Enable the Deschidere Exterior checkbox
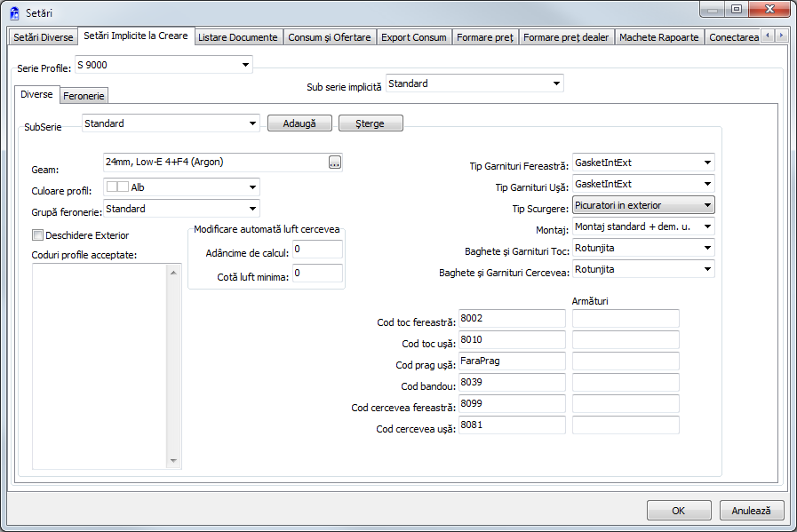Screen dimensions: 797x532 (37, 235)
